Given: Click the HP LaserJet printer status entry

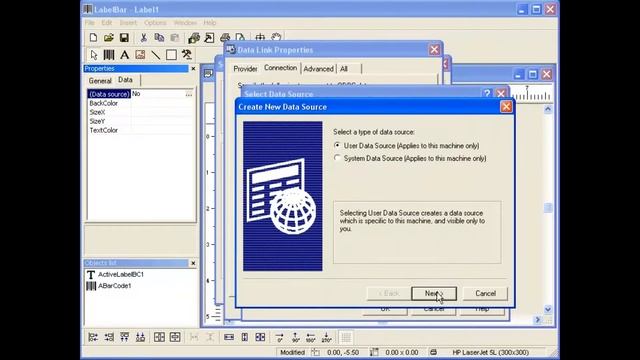Looking at the screenshot, I should [x=491, y=352].
